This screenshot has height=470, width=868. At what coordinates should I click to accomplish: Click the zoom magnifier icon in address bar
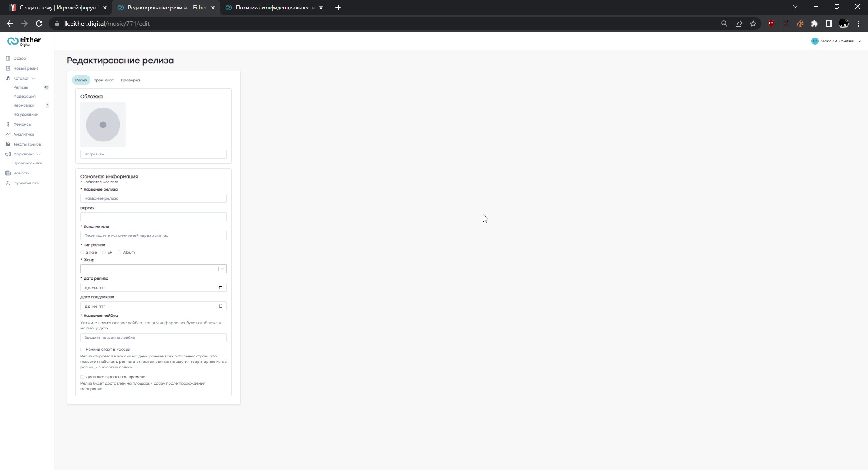724,23
